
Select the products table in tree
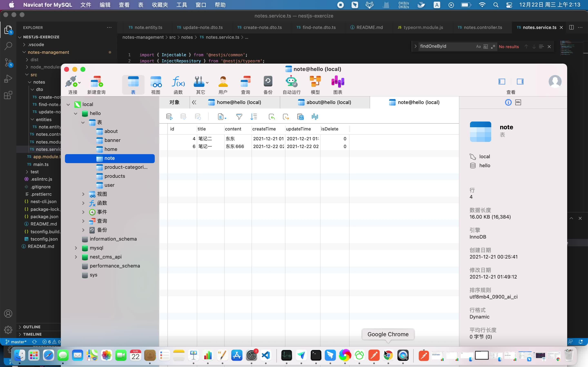pos(115,176)
